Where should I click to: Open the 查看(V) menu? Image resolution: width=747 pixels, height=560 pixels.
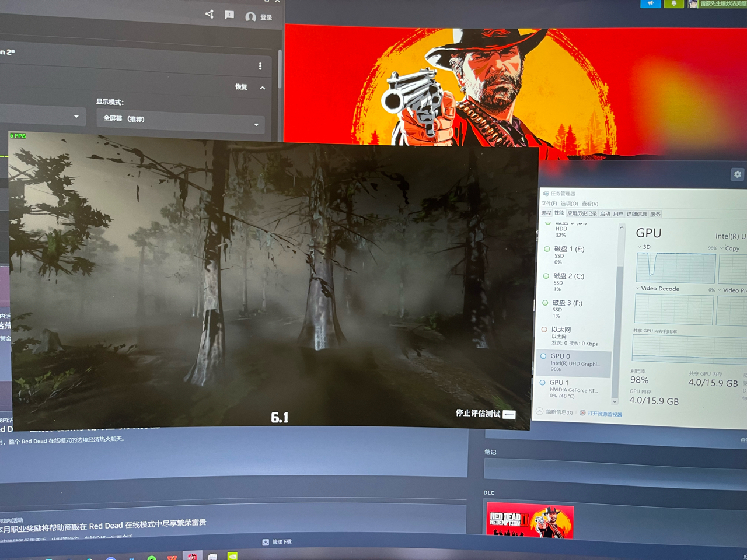point(589,204)
